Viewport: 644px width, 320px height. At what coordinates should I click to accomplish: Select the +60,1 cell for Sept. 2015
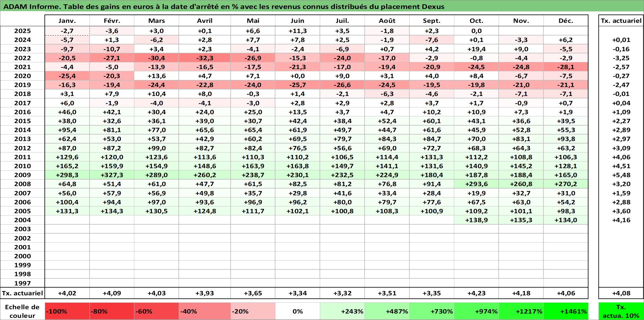point(432,121)
